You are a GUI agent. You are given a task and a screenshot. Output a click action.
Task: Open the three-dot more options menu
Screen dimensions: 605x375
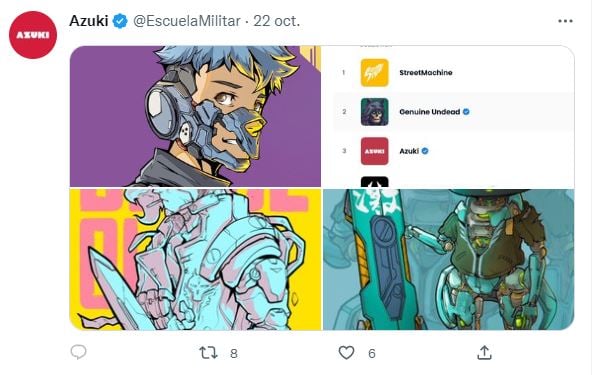point(565,21)
